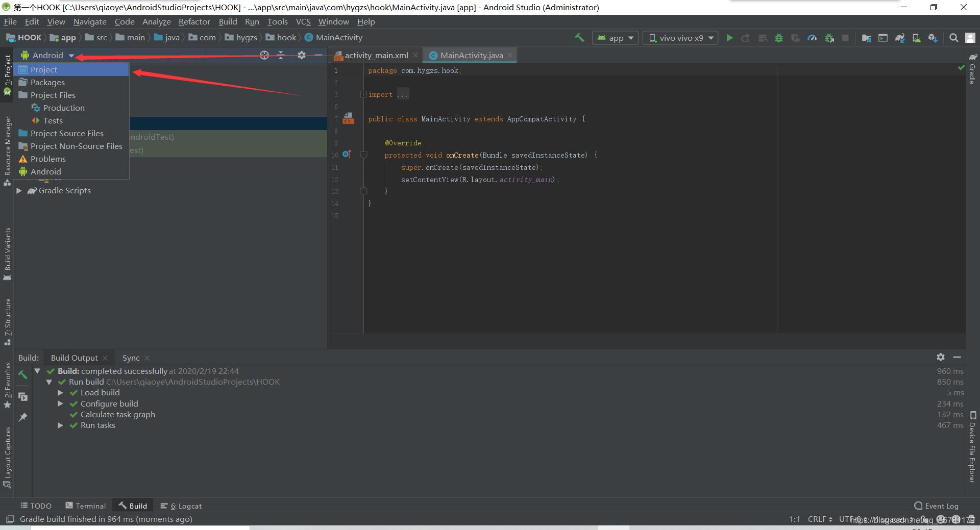Hide the Project panel with minus icon
This screenshot has width=980, height=530.
[x=318, y=55]
